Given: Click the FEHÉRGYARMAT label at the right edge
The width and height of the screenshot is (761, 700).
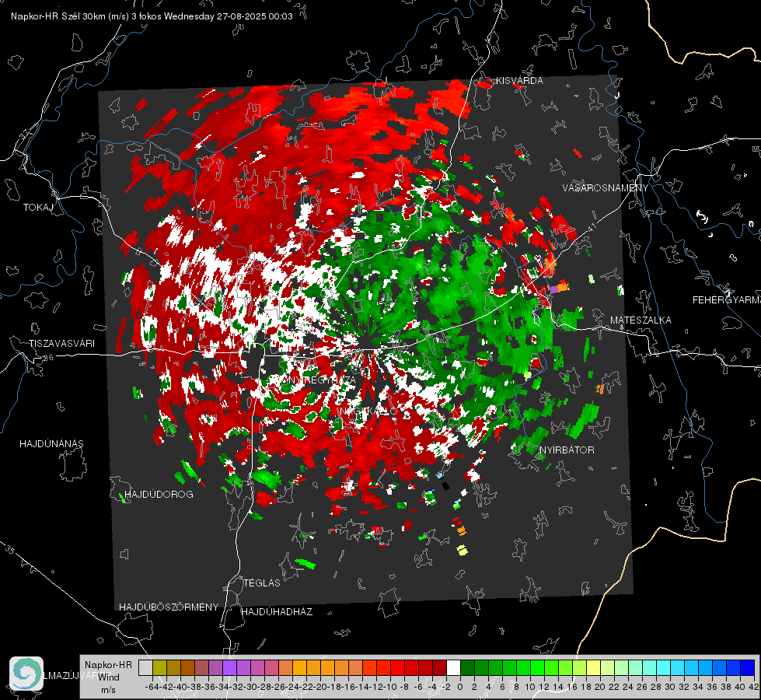Looking at the screenshot, I should [x=726, y=300].
